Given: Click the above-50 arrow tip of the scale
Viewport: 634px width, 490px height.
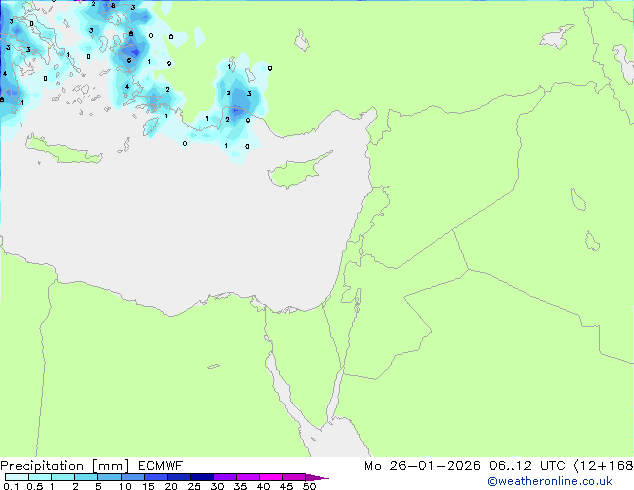Looking at the screenshot, I should [x=317, y=477].
